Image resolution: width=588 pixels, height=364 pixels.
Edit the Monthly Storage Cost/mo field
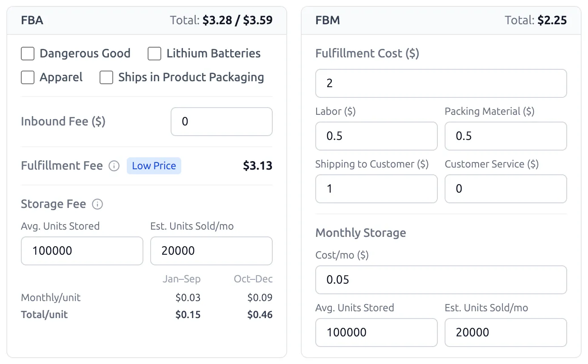(x=441, y=280)
